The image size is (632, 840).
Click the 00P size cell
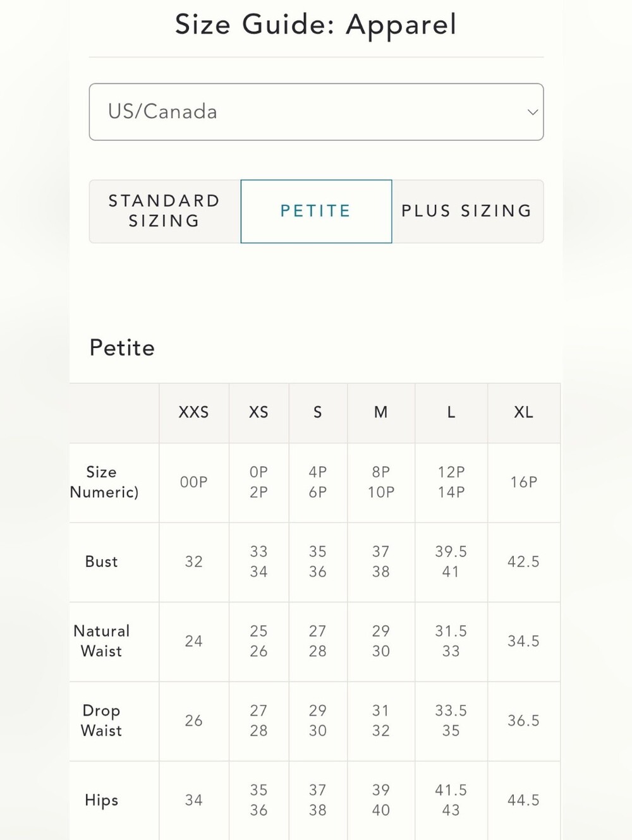193,483
